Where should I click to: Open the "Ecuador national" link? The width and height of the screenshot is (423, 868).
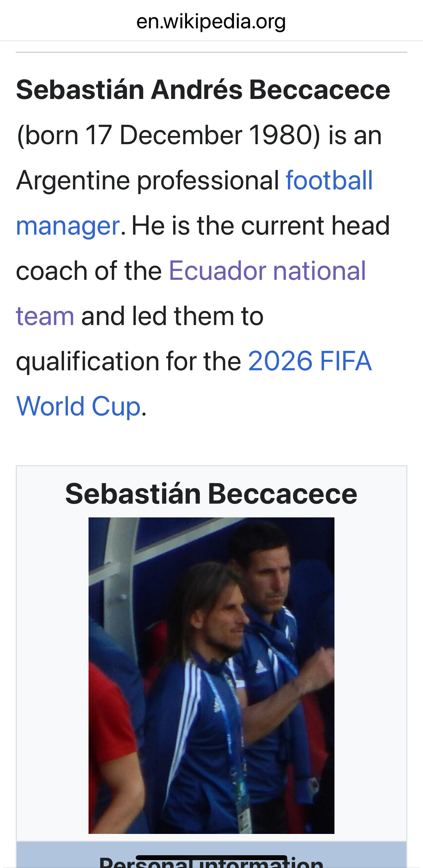267,271
